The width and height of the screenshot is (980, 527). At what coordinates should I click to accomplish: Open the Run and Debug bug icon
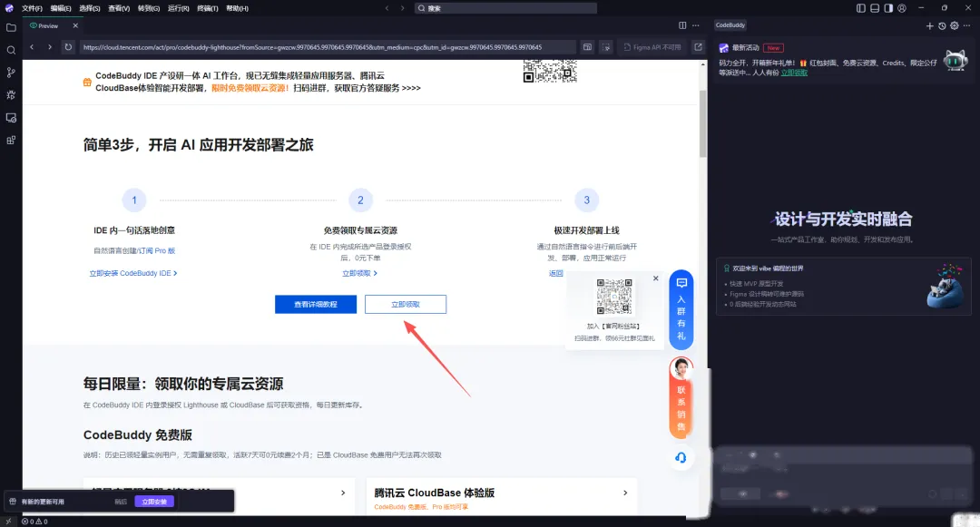pos(11,95)
